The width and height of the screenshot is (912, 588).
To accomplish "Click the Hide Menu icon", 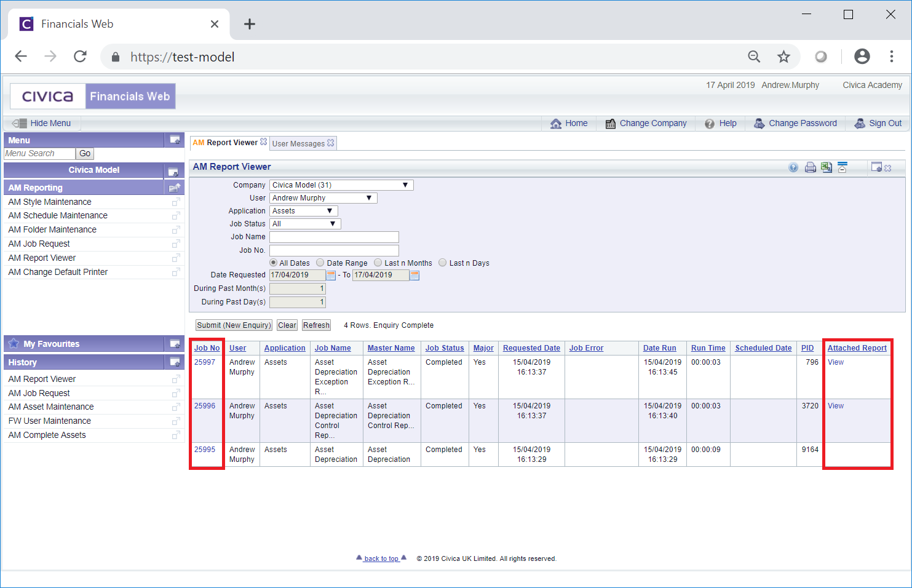I will tap(19, 123).
